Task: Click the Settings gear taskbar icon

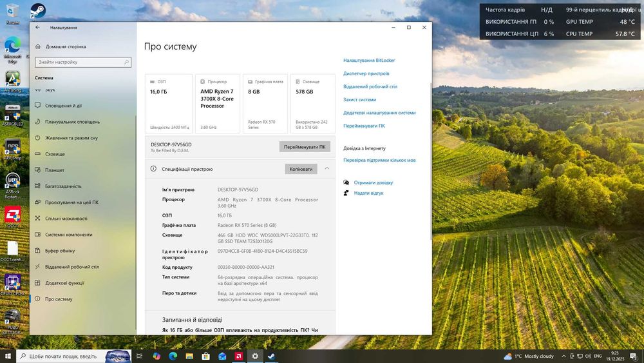Action: [255, 356]
